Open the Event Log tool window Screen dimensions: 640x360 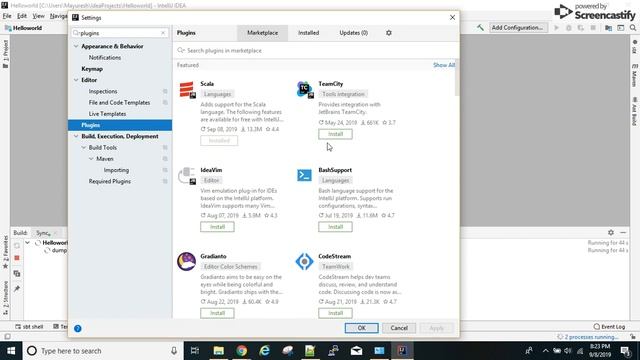point(609,327)
